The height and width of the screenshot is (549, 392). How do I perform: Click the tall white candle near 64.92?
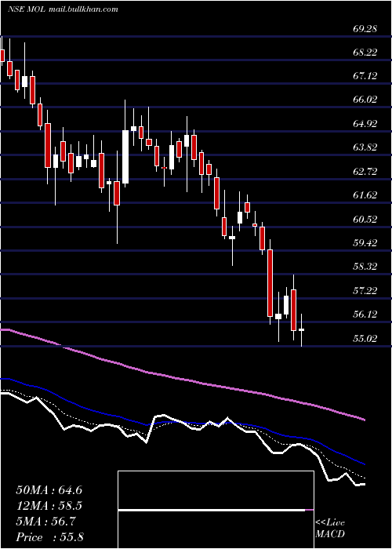(125, 157)
